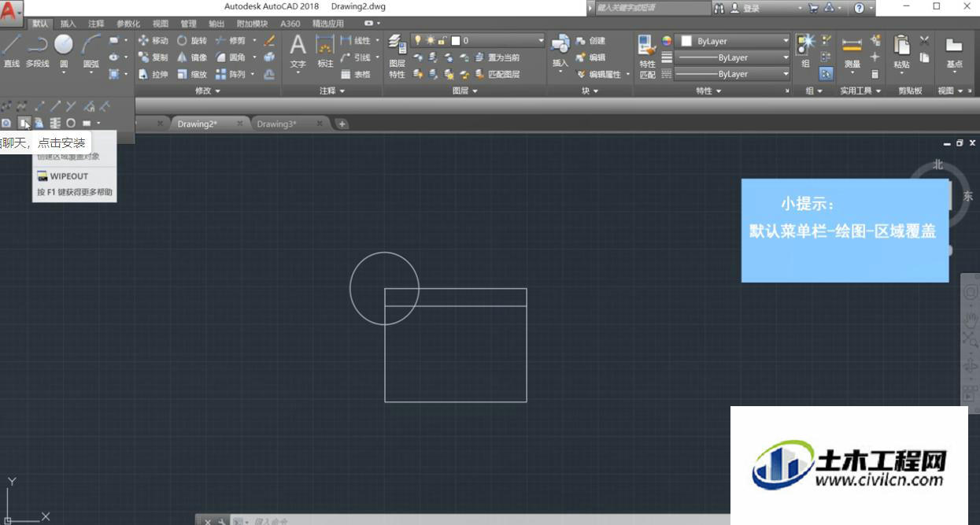Open the Annotate (注释) ribbon tab
The image size is (980, 525).
[x=96, y=24]
